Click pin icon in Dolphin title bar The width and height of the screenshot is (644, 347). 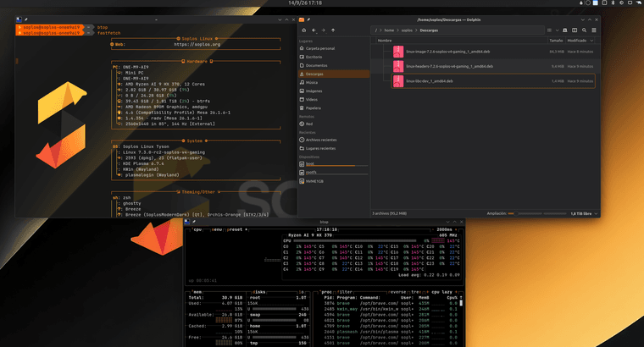coord(308,19)
